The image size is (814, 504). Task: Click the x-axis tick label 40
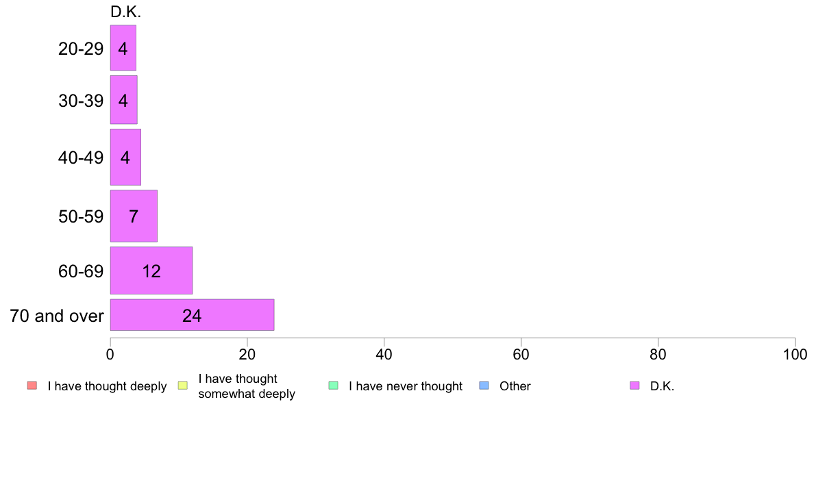384,355
